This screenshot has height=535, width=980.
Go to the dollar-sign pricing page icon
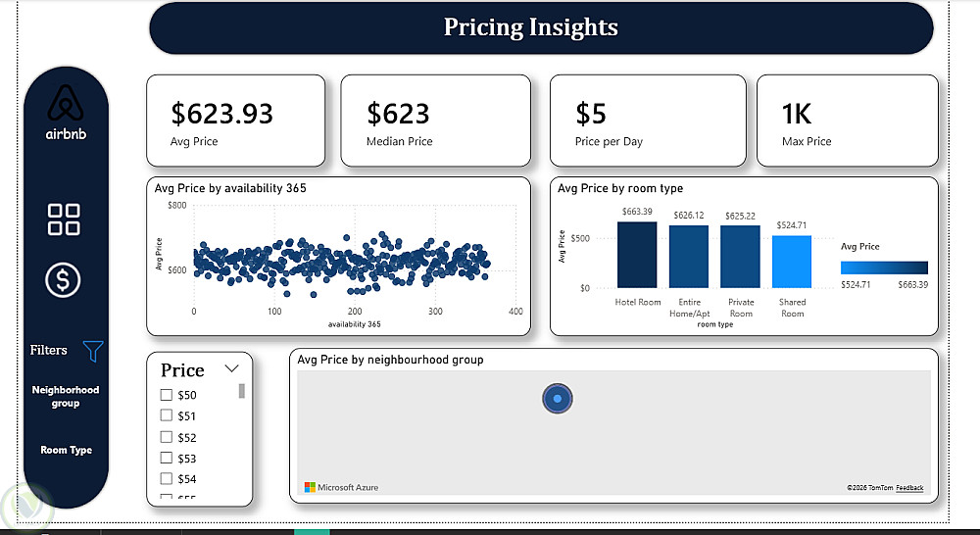click(65, 281)
